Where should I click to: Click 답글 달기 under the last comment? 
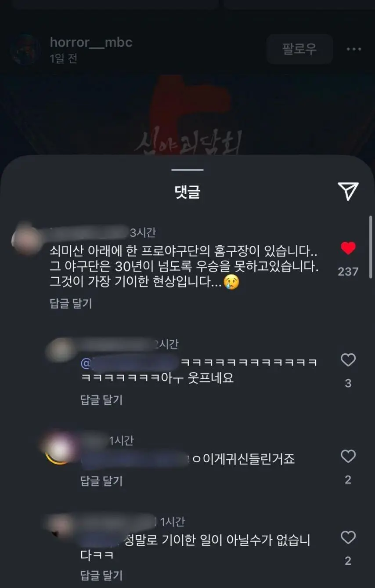101,575
